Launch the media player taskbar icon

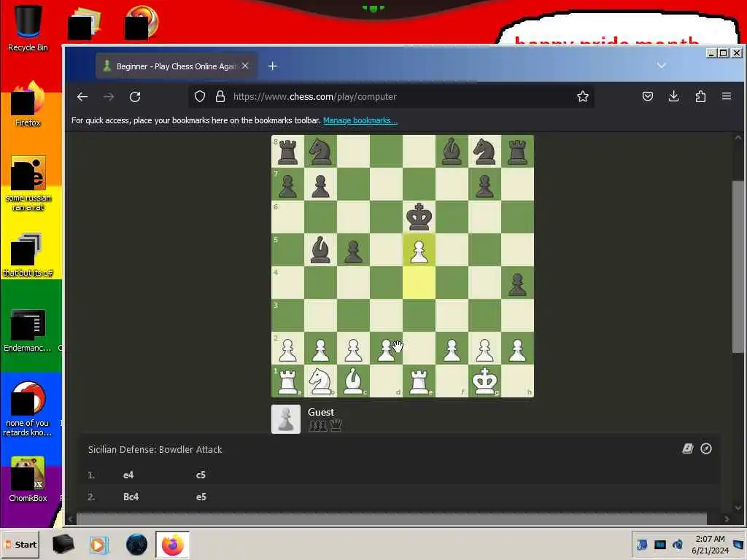pyautogui.click(x=98, y=545)
